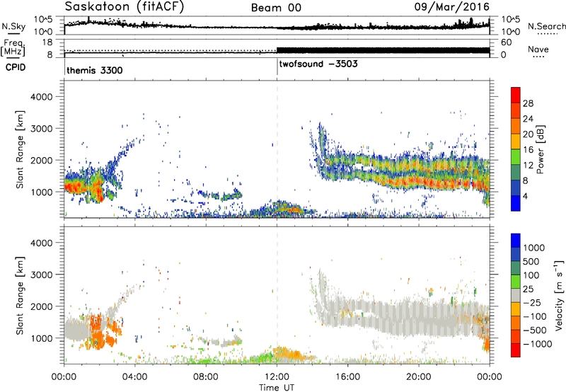Click the "Slant Range [km]" title of Velocity panel
The height and width of the screenshot is (392, 566).
[20, 295]
